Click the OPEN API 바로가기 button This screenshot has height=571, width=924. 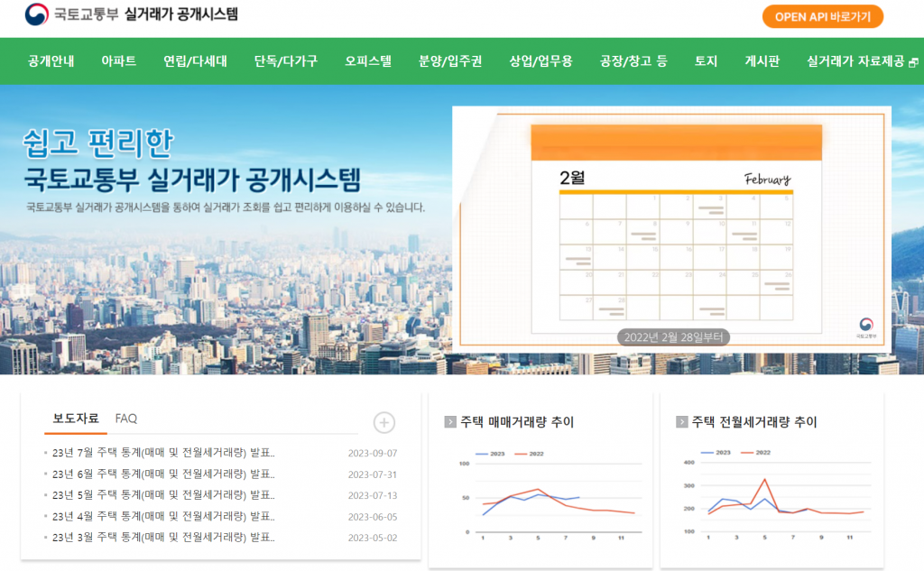click(823, 16)
